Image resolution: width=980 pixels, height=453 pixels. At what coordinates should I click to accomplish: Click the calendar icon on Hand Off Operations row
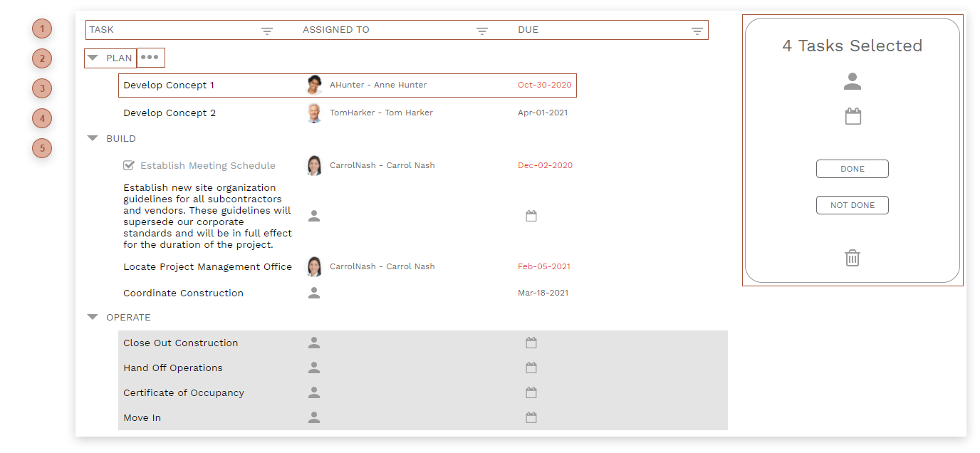pyautogui.click(x=531, y=368)
